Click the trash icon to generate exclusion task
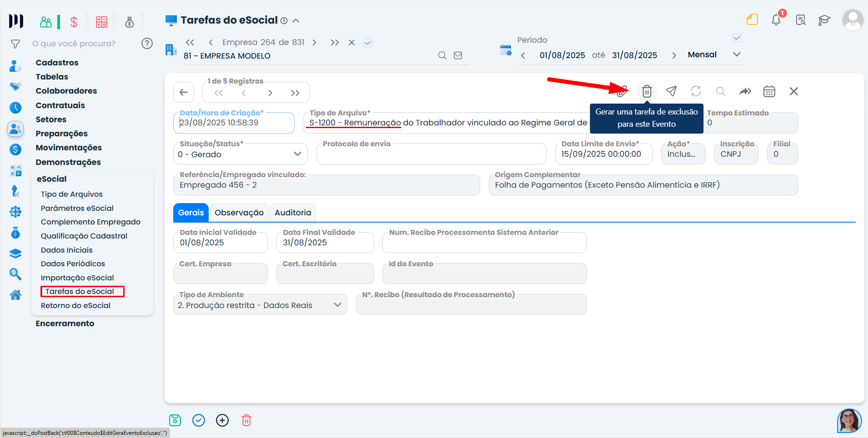Viewport: 868px width, 438px height. pyautogui.click(x=647, y=91)
